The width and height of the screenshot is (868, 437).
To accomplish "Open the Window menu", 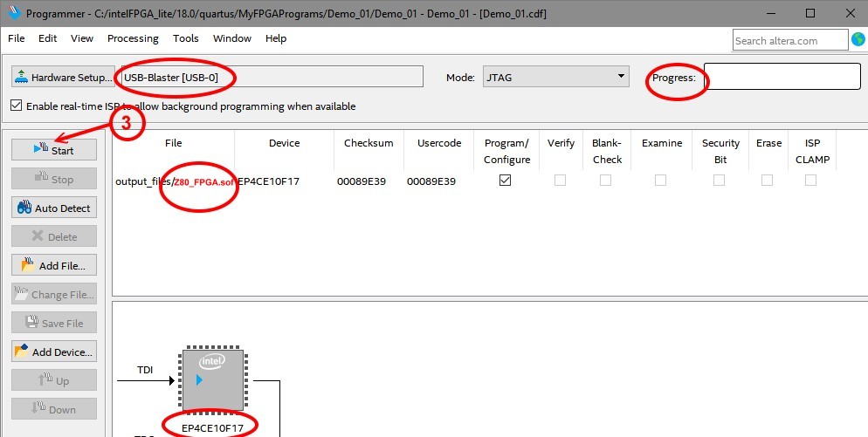I will 232,38.
